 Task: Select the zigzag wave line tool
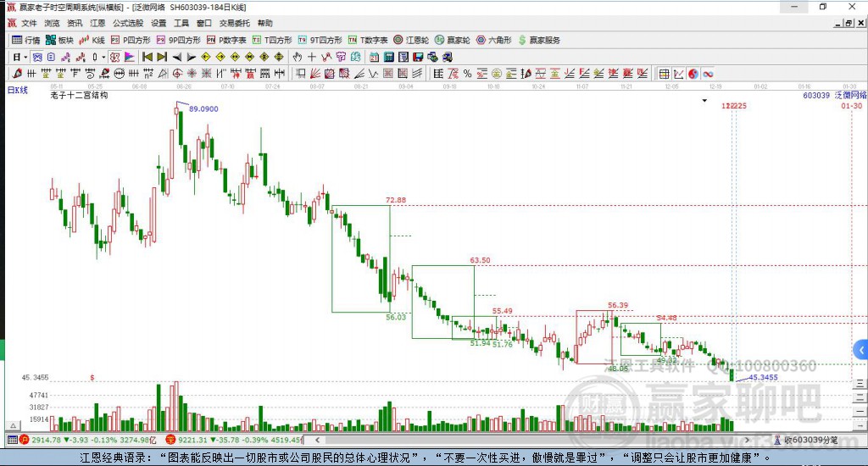click(373, 74)
